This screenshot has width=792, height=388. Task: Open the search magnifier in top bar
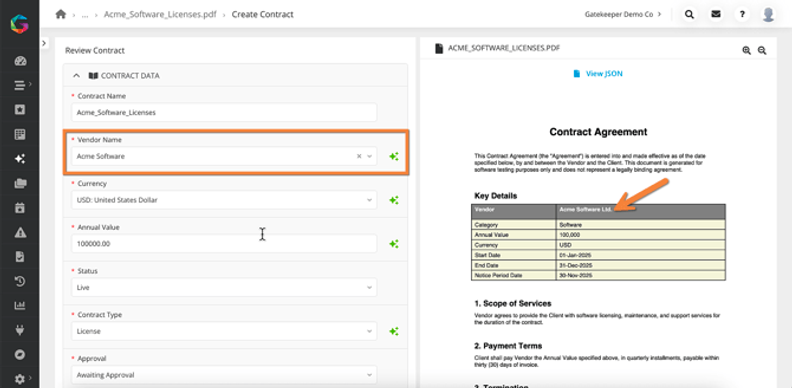(x=689, y=14)
